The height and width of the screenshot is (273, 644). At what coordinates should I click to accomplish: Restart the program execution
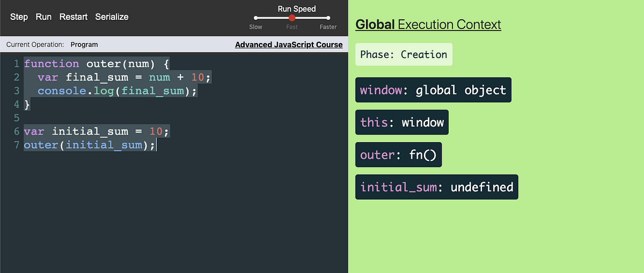[74, 17]
